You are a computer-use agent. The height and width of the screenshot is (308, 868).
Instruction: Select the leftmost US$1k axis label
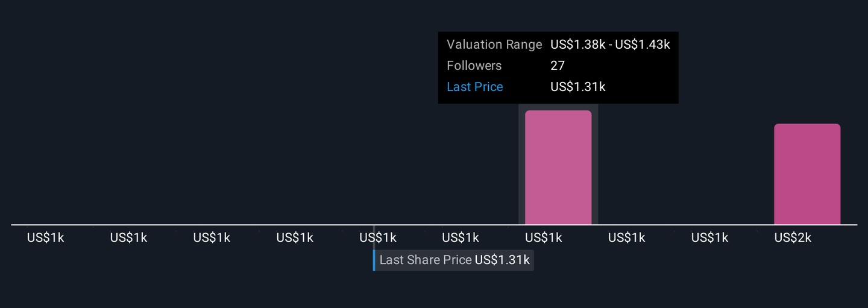[x=45, y=237]
